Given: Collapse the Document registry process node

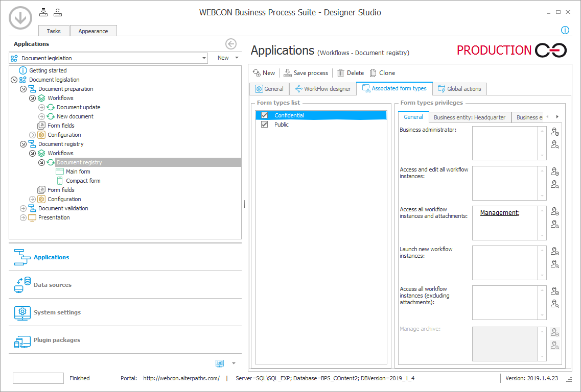Looking at the screenshot, I should (23, 144).
